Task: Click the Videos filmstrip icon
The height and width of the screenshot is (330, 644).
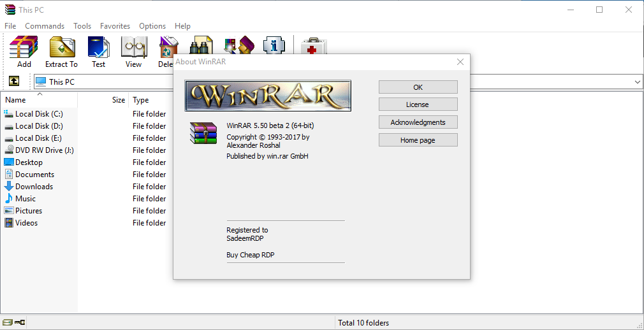Action: pyautogui.click(x=9, y=223)
